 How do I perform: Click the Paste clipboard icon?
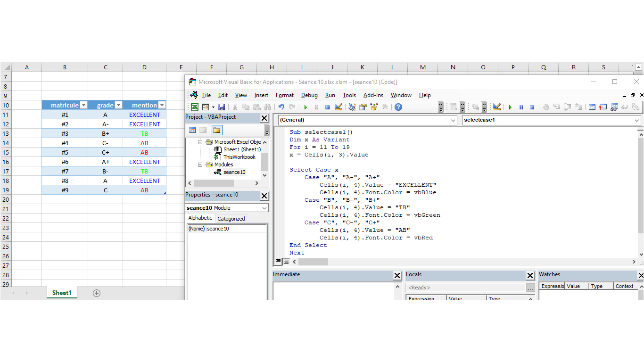coord(257,107)
